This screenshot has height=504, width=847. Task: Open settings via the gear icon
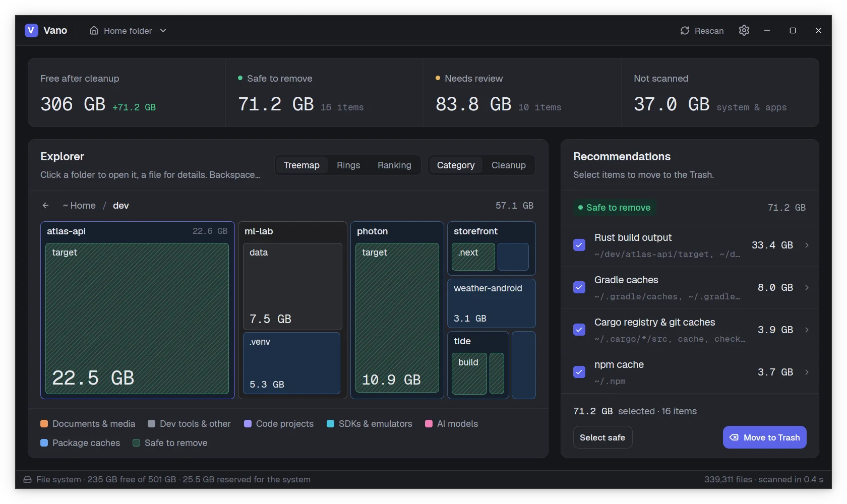[x=744, y=31]
